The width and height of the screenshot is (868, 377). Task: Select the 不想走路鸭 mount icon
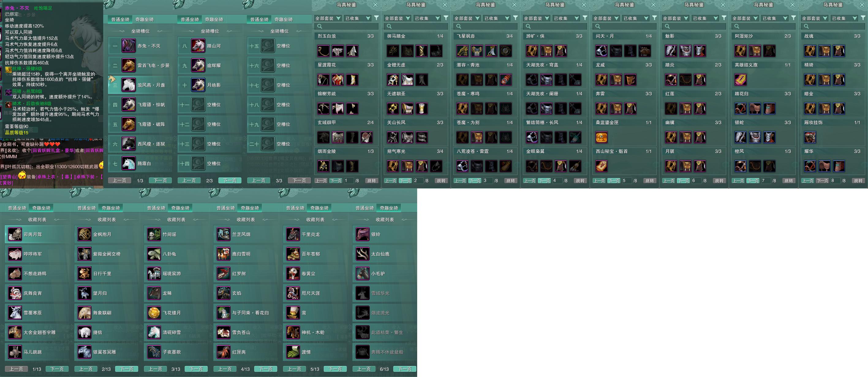[15, 273]
